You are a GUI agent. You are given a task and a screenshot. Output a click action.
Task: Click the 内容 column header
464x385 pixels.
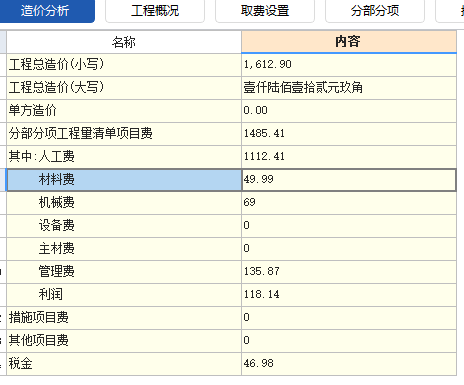[x=349, y=42]
